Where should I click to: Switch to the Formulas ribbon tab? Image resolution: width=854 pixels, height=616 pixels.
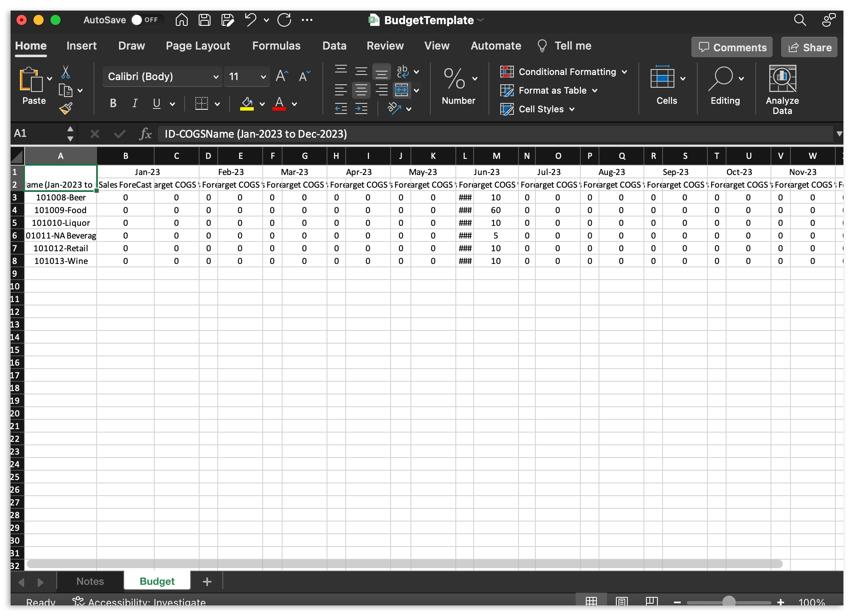pos(276,46)
